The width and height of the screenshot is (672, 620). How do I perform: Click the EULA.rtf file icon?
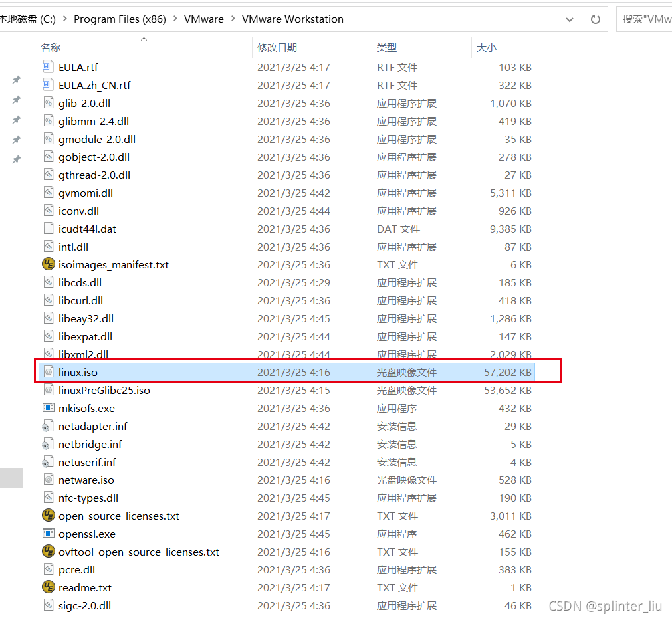49,67
